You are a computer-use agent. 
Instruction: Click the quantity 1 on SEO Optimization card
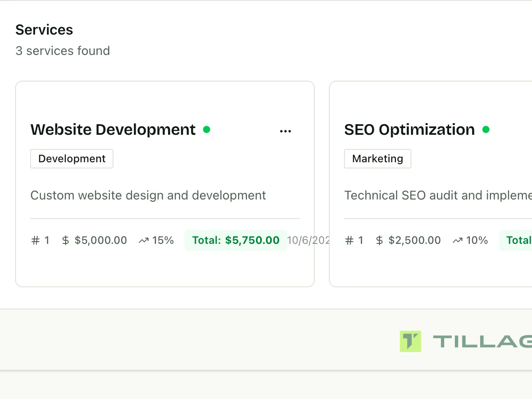pos(360,241)
